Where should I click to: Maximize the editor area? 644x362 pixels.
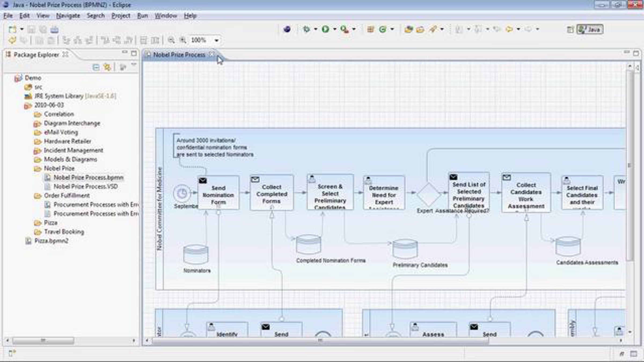[x=636, y=53]
